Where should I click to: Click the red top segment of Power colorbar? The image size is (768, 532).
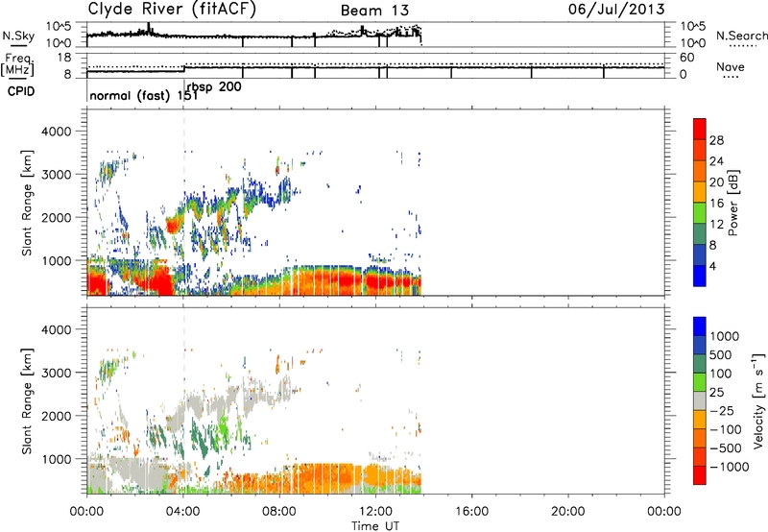700,129
